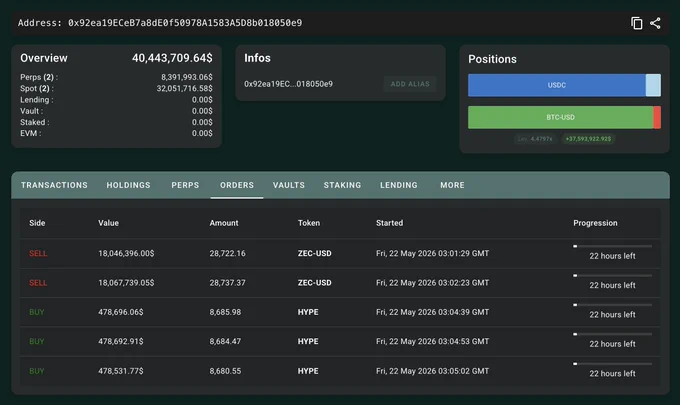
Task: Click amount 28,722.16 in orders table
Action: pyautogui.click(x=227, y=253)
